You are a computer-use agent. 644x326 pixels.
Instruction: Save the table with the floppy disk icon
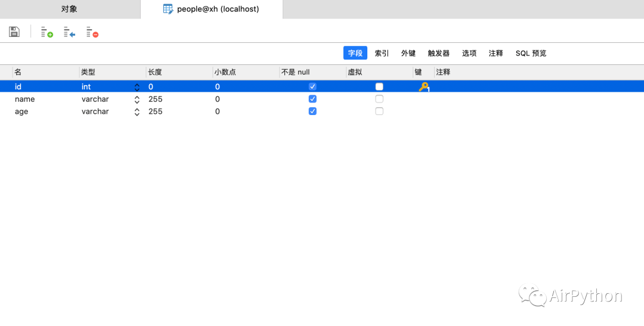click(14, 32)
